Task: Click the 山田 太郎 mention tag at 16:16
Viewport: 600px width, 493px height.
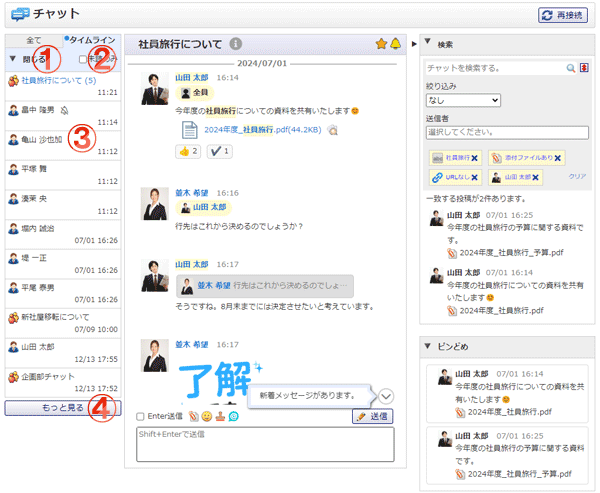Action: [203, 207]
